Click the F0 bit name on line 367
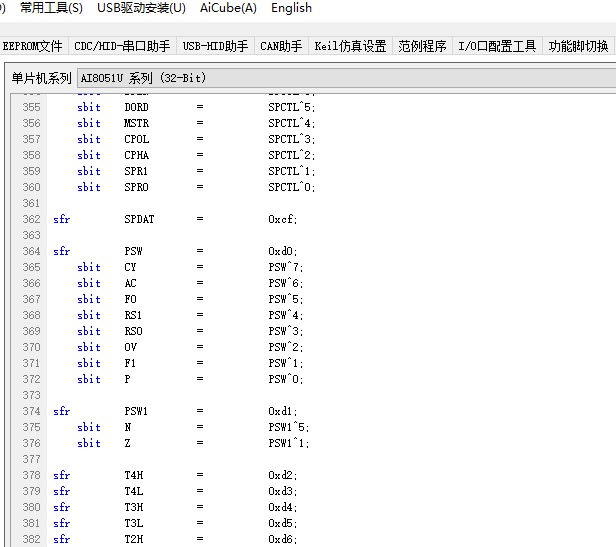 pyautogui.click(x=130, y=299)
